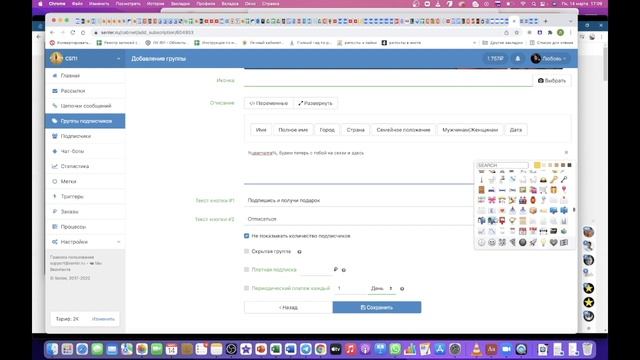Pick the pink ribbon bow emoji

click(x=492, y=200)
